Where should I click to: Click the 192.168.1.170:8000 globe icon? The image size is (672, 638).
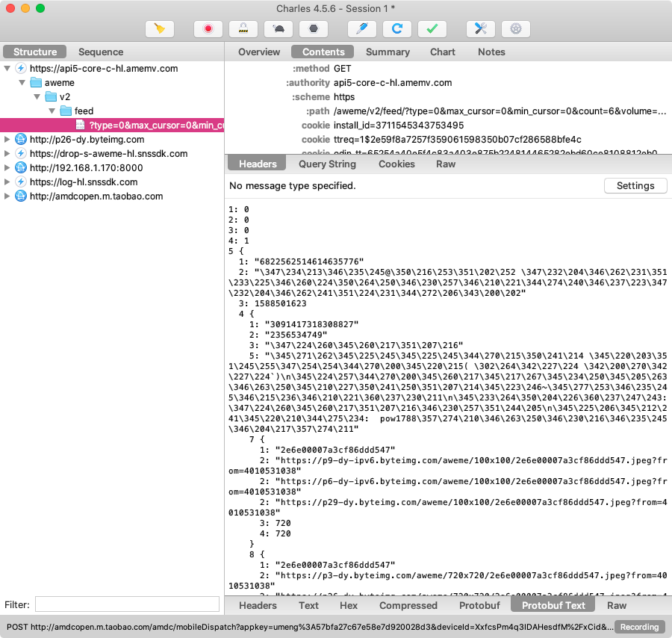(21, 167)
